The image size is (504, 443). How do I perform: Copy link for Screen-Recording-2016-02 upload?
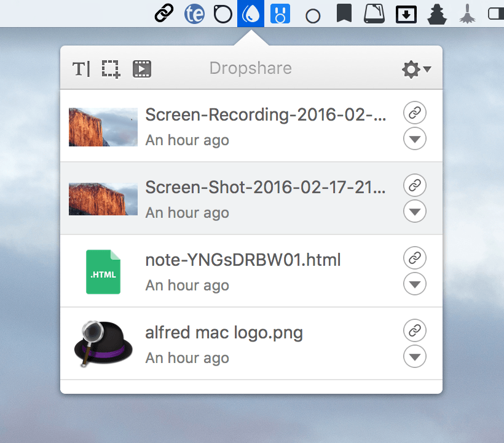[415, 113]
